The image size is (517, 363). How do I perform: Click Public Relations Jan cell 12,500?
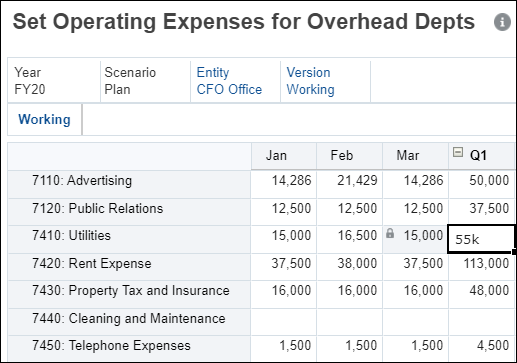(284, 212)
